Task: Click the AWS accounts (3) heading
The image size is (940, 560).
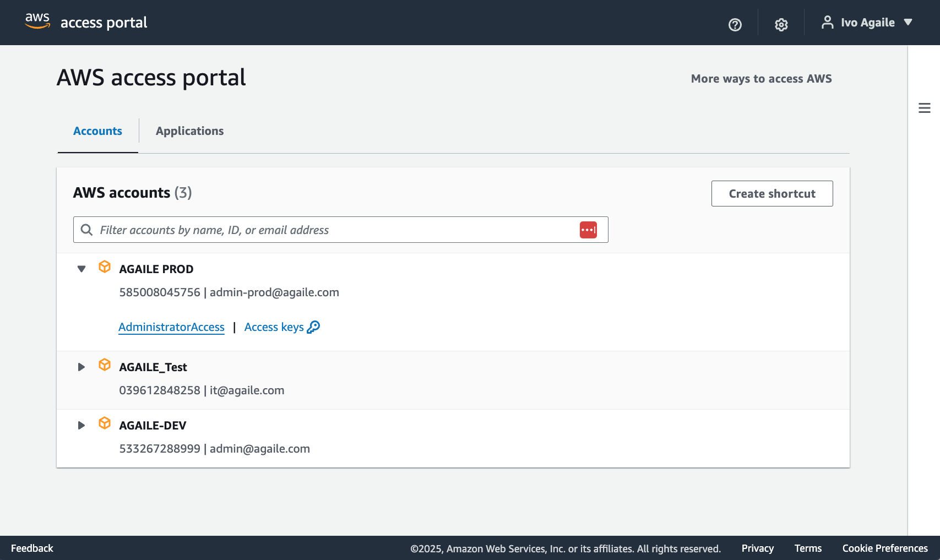Action: coord(133,193)
